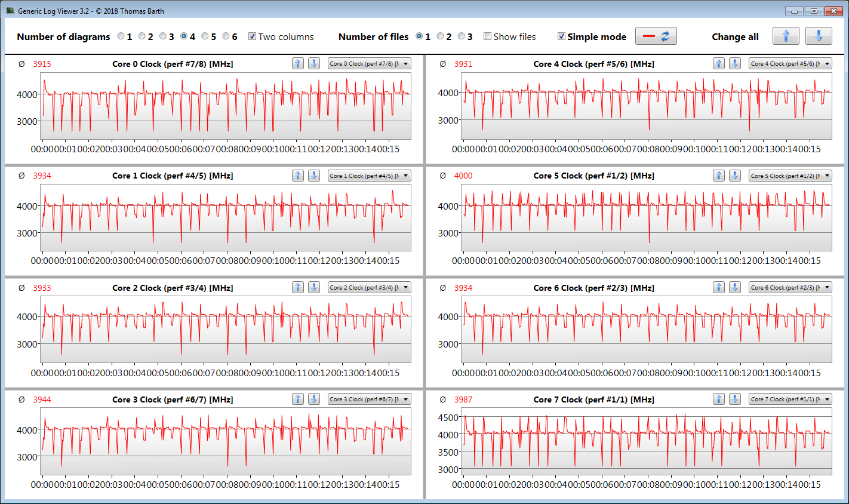The width and height of the screenshot is (849, 504).
Task: Move Core 5 Clock diagram down
Action: (x=735, y=176)
